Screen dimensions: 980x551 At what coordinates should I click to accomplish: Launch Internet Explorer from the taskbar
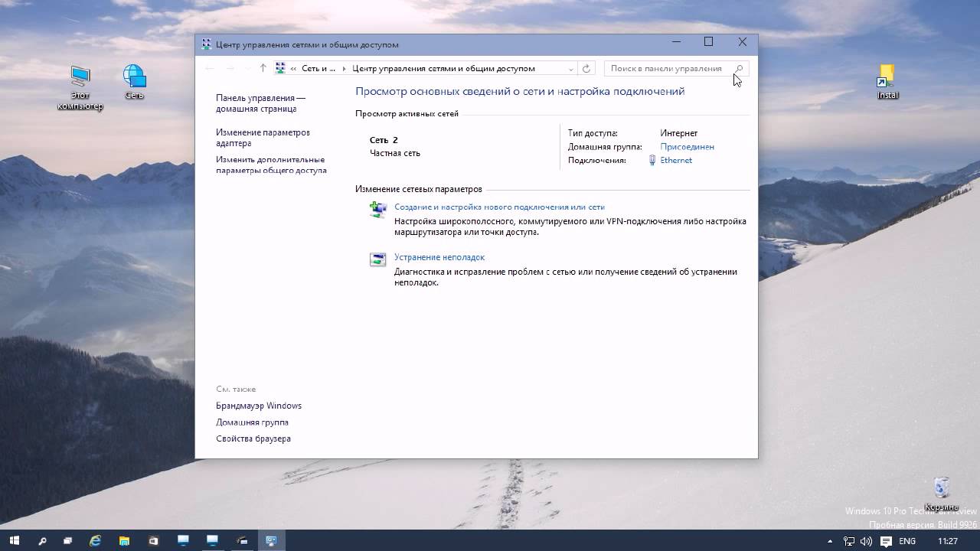pos(95,541)
